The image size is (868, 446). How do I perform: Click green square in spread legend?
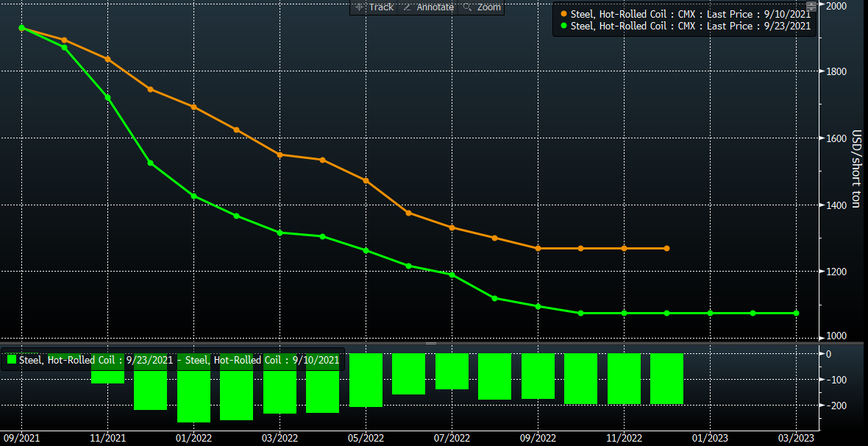pos(11,360)
